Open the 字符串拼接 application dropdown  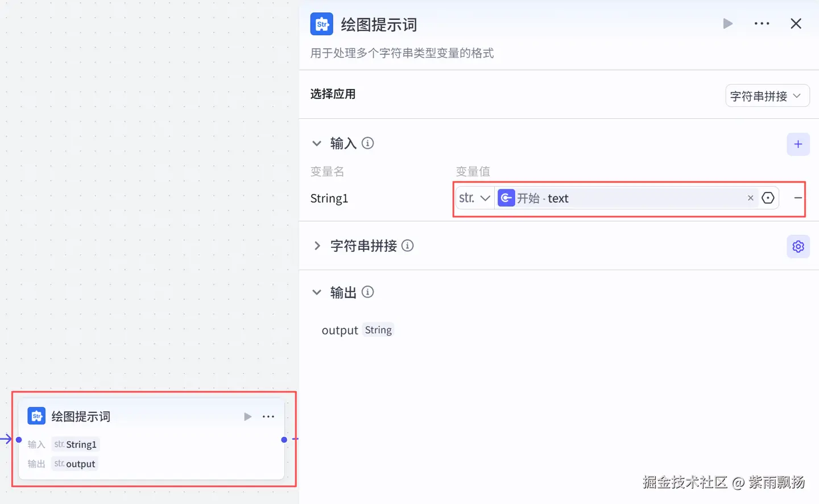767,96
